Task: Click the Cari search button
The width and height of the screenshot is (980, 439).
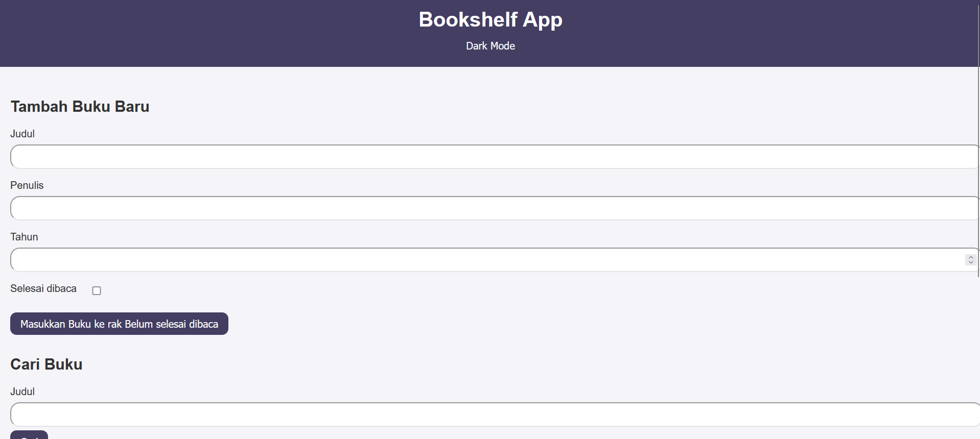Action: pos(29,435)
